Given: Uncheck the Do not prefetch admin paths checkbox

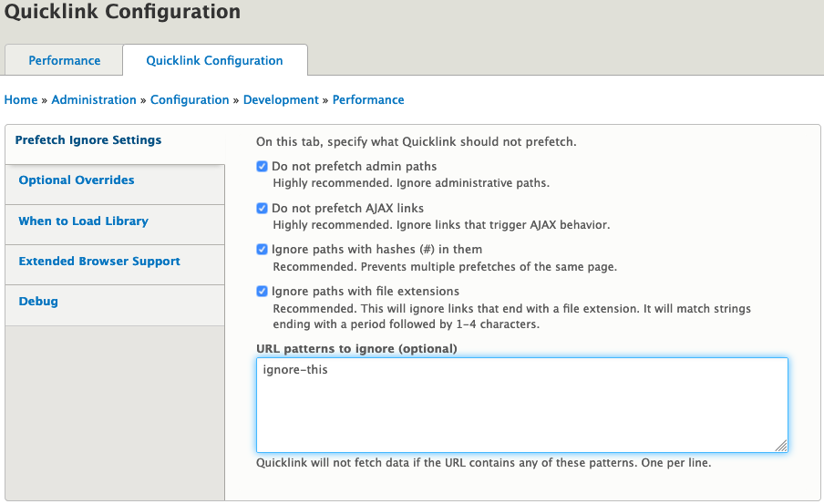Looking at the screenshot, I should 263,167.
